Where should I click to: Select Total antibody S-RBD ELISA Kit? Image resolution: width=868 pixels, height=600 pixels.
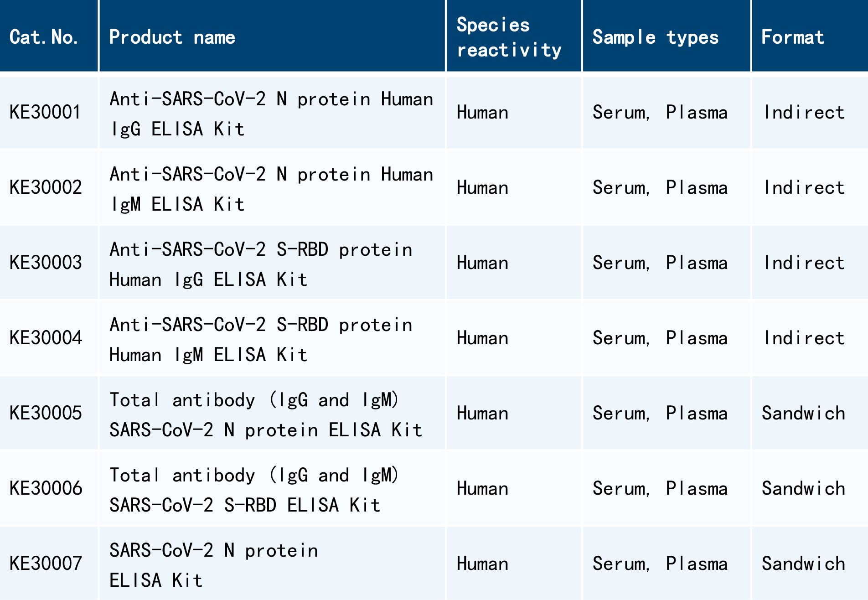click(254, 490)
